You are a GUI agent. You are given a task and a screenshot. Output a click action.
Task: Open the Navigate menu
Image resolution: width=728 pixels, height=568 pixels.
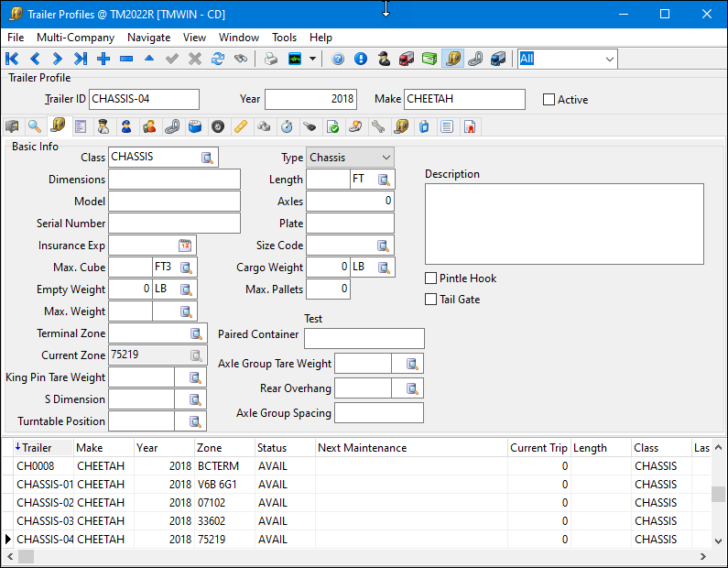[148, 38]
